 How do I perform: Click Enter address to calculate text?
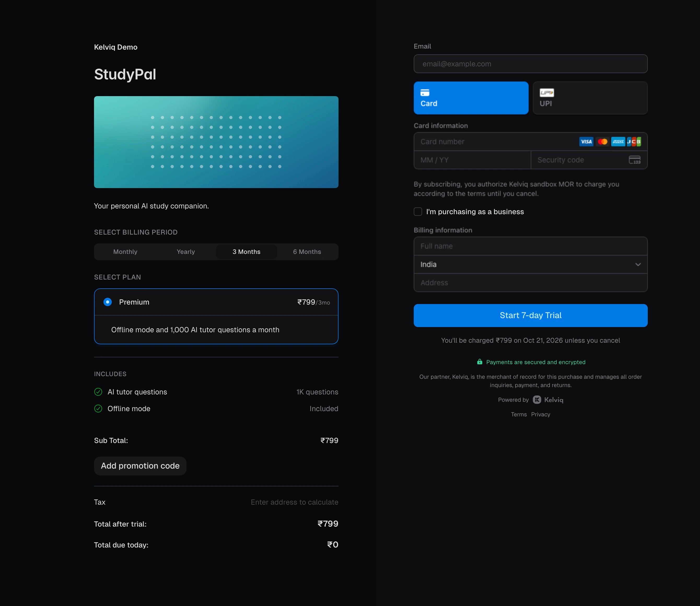point(295,502)
